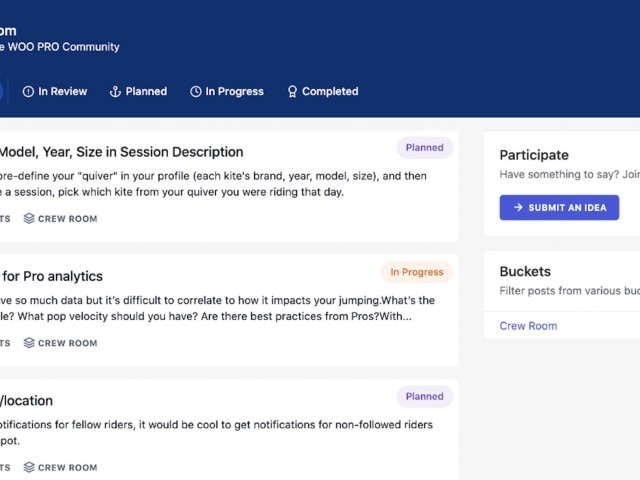
Task: Click the clock icon beside In Review
Action: [x=28, y=92]
